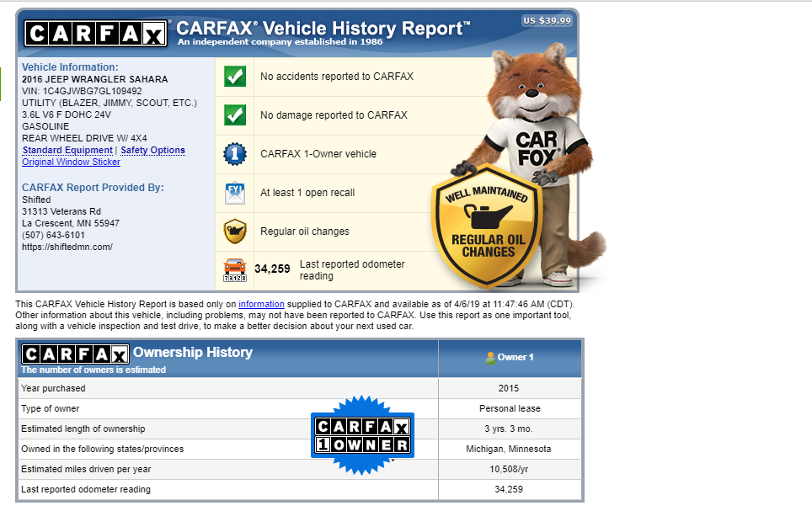
Task: Click the FYI envelope open recall icon
Action: (x=235, y=193)
